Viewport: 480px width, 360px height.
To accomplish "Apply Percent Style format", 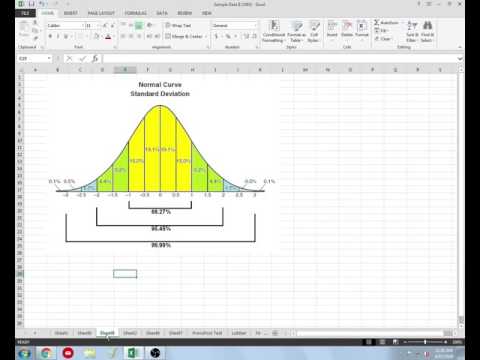I will 228,36.
